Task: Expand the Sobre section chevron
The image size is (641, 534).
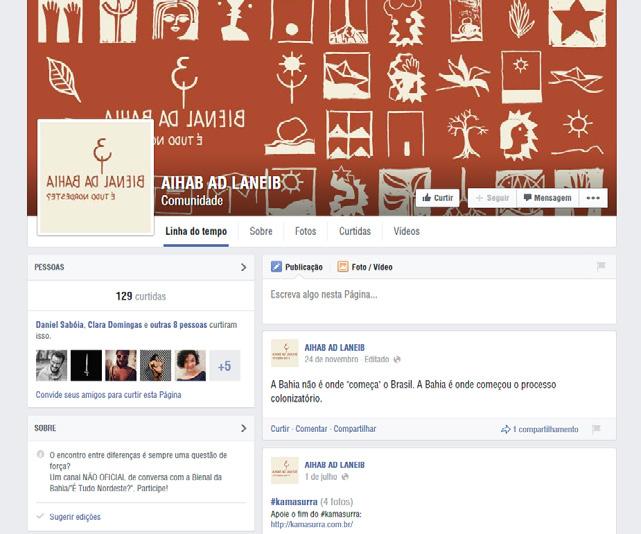Action: click(244, 429)
